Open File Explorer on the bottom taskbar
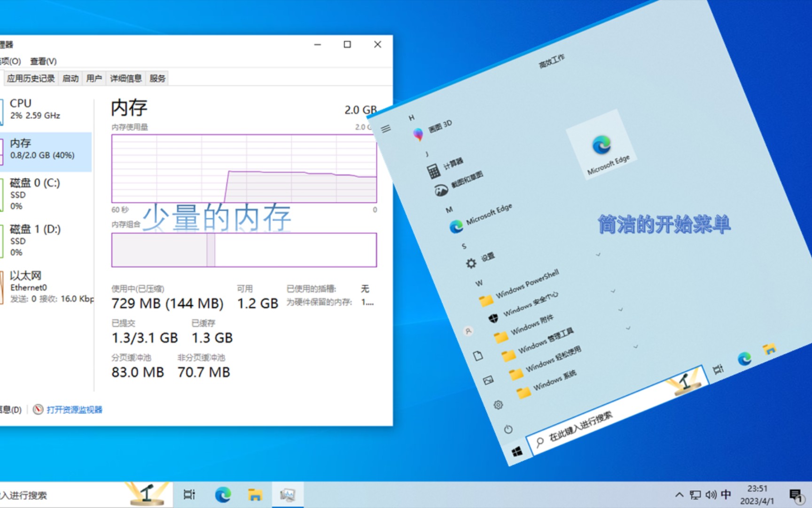 pos(255,495)
